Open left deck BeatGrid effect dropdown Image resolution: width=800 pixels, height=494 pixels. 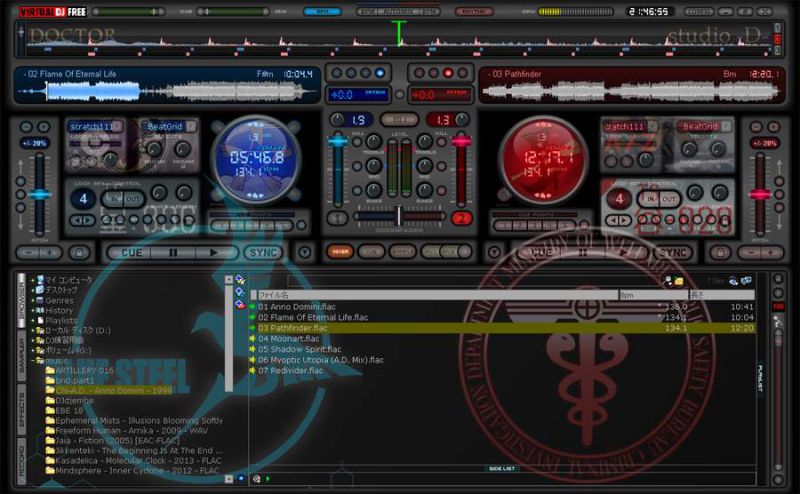[x=191, y=126]
